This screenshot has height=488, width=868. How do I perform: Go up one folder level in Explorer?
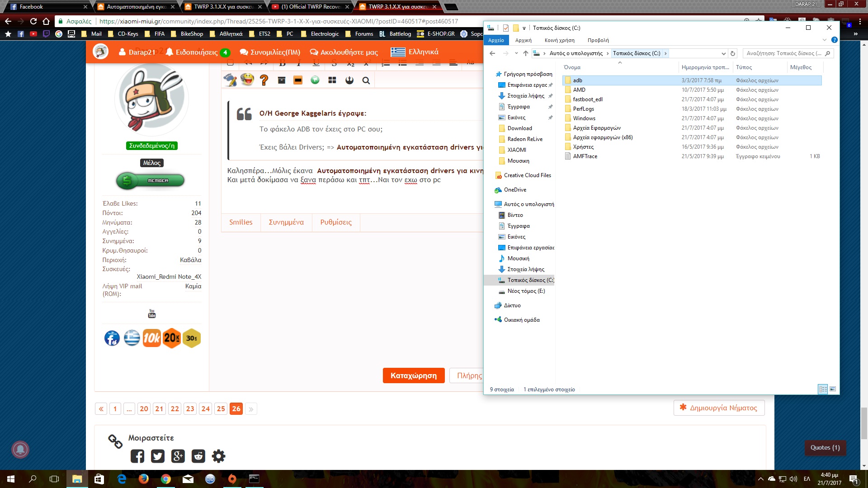click(x=525, y=53)
